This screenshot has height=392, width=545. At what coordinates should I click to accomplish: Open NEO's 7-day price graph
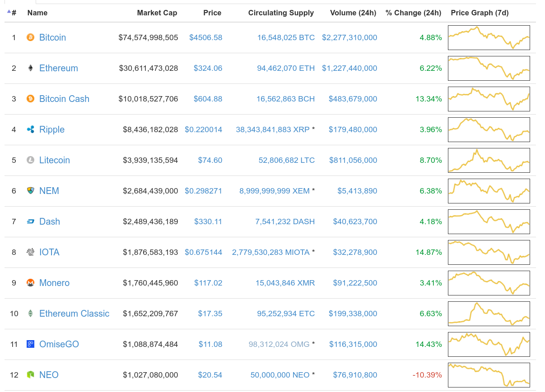pyautogui.click(x=489, y=375)
